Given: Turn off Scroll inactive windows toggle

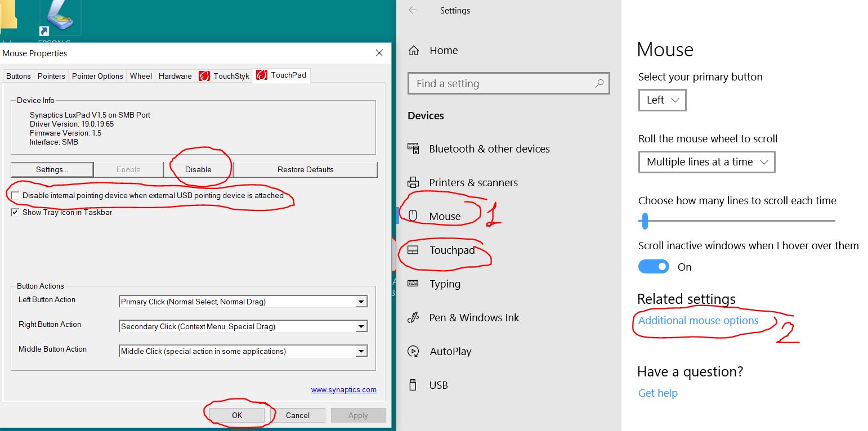Looking at the screenshot, I should pyautogui.click(x=654, y=267).
